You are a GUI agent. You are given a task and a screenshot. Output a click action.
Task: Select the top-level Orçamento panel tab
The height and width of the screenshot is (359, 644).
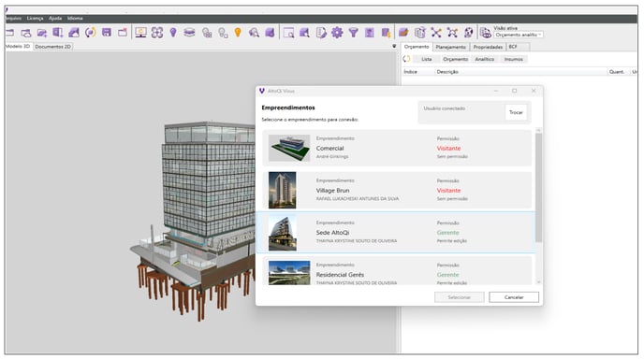[417, 47]
